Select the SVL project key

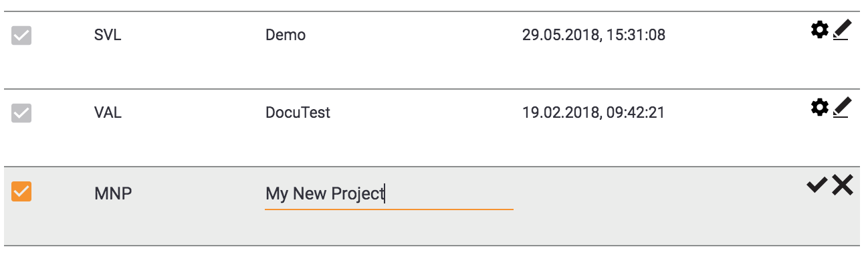[x=108, y=35]
